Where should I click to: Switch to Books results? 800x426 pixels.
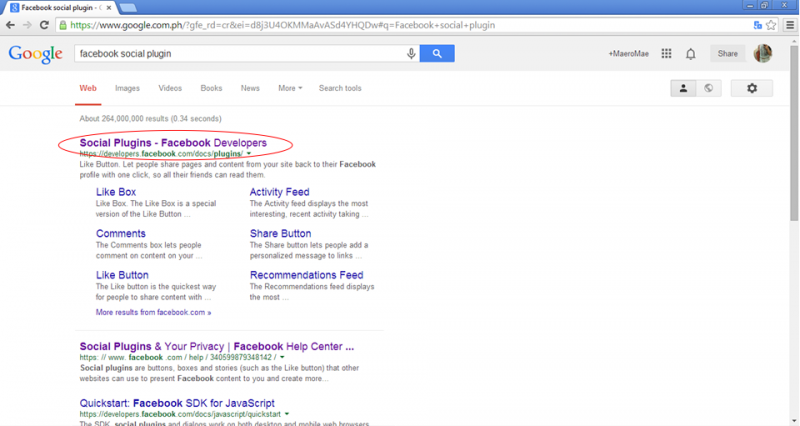[x=211, y=88]
